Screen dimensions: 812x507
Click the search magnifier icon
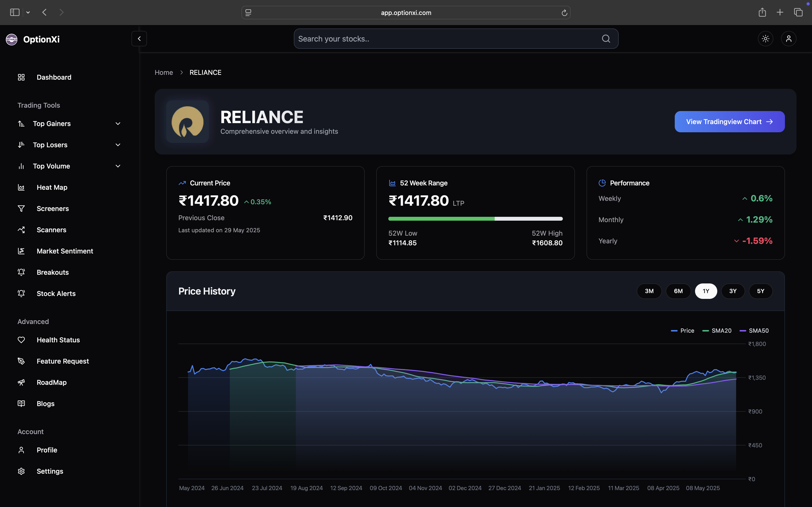click(606, 39)
